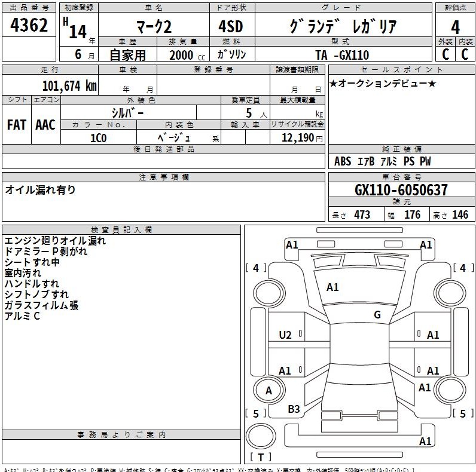Screen dimensions: 476x472
Task: Select the fuel type ガソリン
Action: point(231,54)
